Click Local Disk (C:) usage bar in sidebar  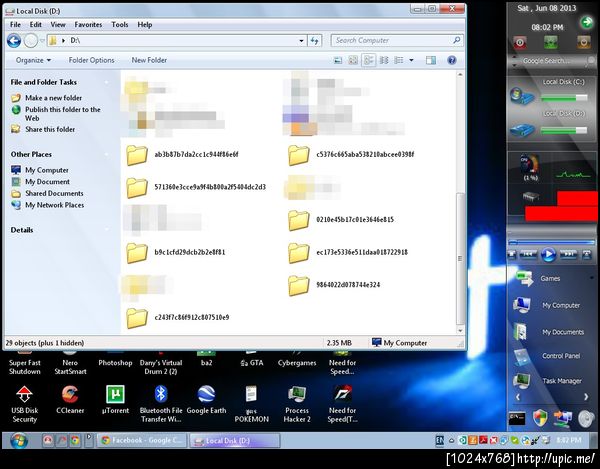tap(564, 98)
